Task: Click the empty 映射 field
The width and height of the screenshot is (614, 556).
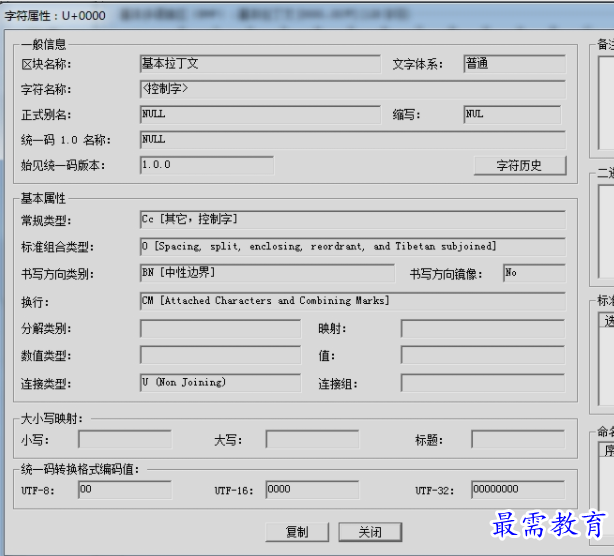Action: click(x=483, y=329)
